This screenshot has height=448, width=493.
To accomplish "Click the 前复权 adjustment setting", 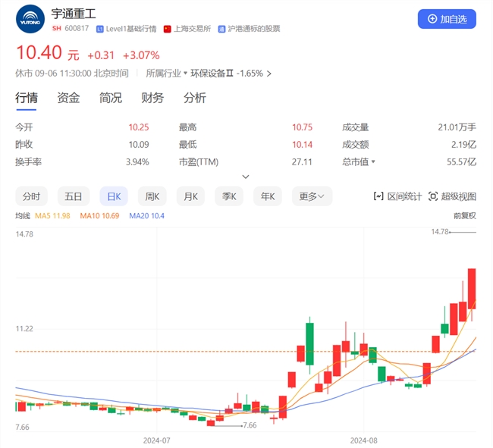I will point(465,216).
